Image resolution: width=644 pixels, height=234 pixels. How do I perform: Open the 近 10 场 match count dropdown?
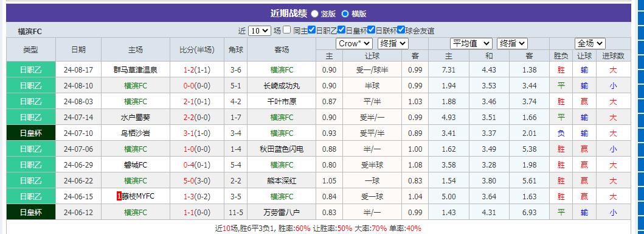click(x=260, y=30)
